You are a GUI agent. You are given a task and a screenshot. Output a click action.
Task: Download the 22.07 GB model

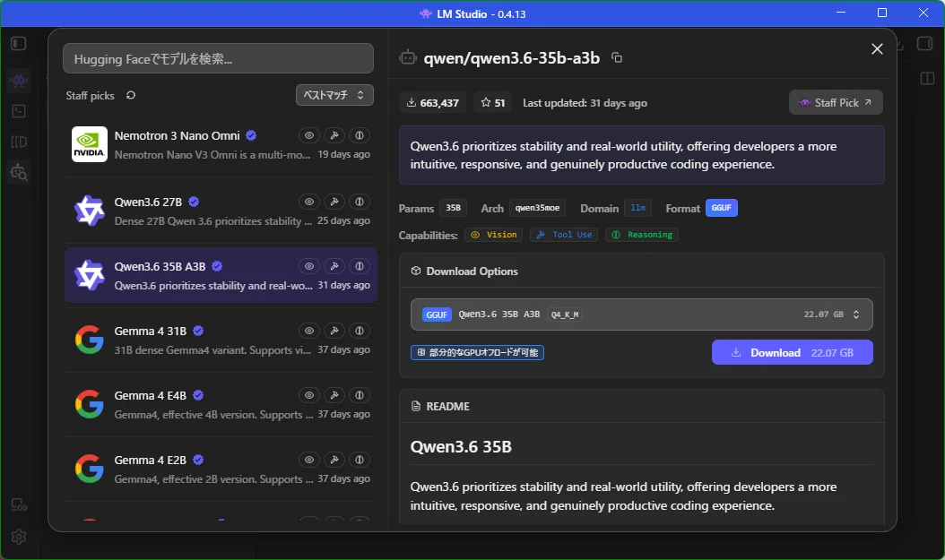click(x=792, y=352)
